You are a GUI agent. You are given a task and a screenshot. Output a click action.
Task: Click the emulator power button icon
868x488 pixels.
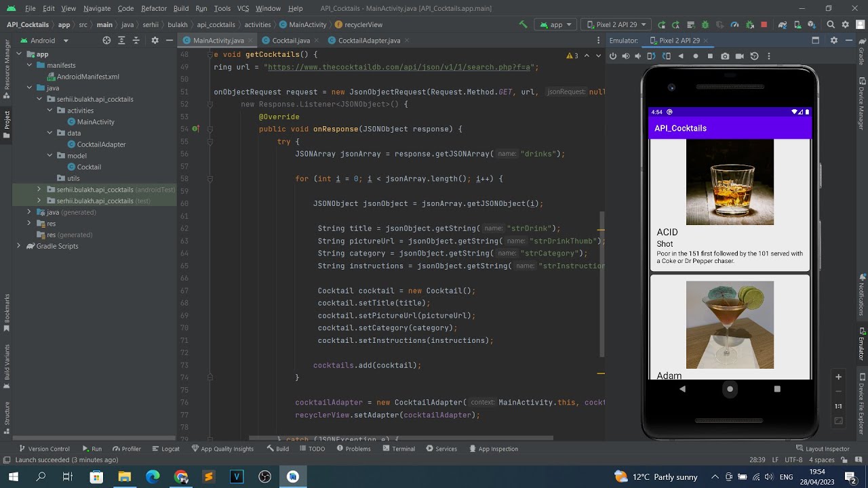613,56
